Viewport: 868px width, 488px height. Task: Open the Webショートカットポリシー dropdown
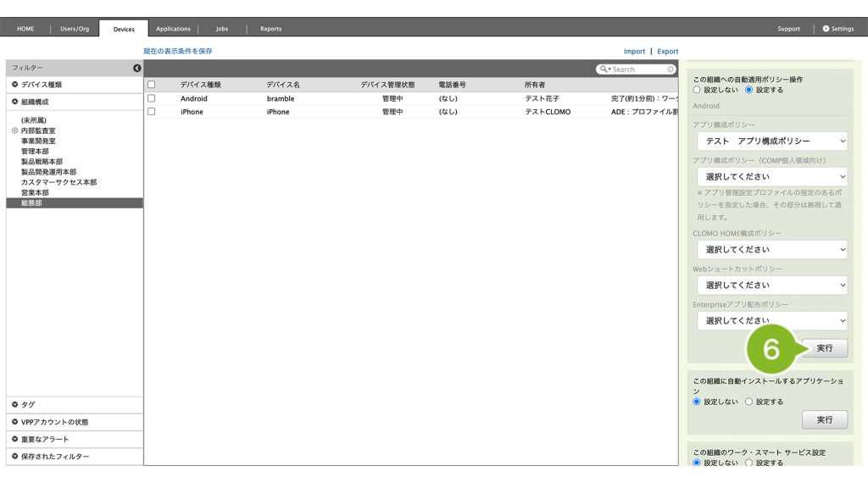pos(771,286)
